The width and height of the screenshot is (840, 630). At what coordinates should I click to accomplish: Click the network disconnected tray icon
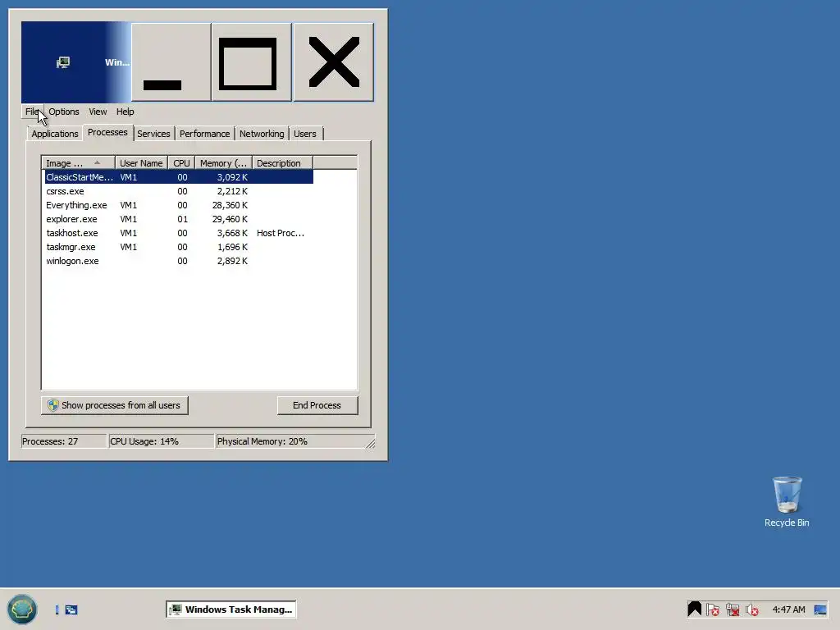[733, 609]
